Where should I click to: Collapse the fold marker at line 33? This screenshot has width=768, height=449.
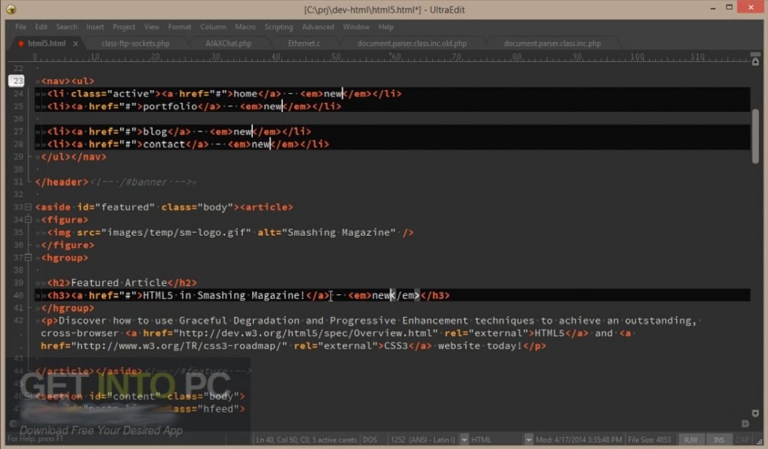28,207
